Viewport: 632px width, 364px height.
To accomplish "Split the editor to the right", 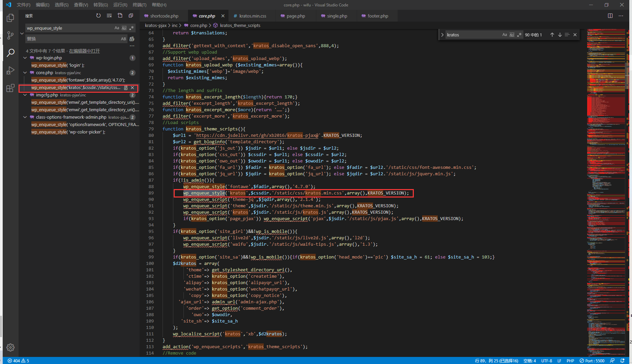I will (x=610, y=16).
